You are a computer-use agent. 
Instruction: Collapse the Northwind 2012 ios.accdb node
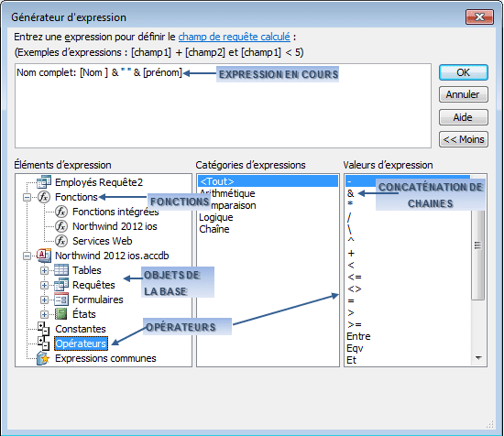(27, 256)
